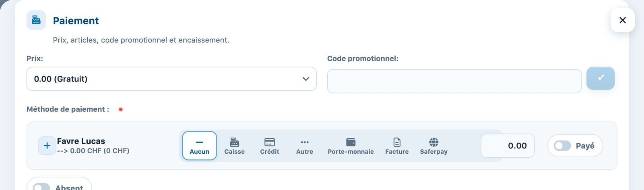The image size is (644, 190).
Task: Select the Autre three-dots payment method
Action: click(305, 146)
